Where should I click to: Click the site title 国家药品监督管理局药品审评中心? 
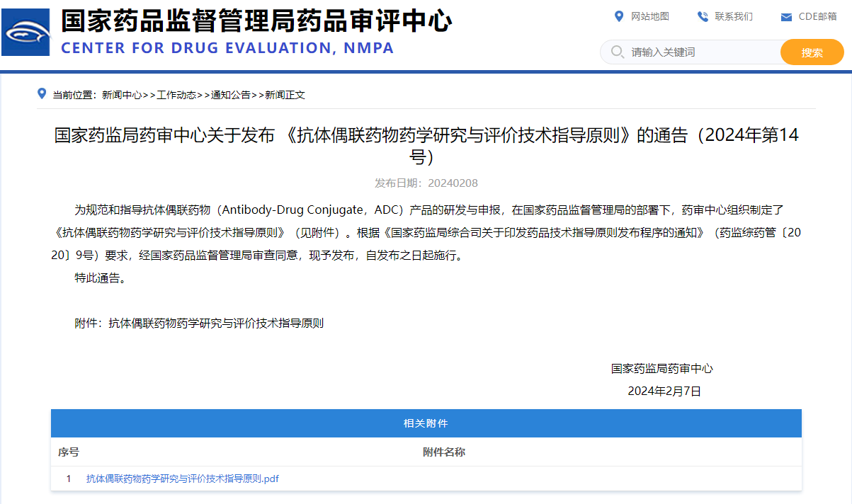click(x=256, y=21)
